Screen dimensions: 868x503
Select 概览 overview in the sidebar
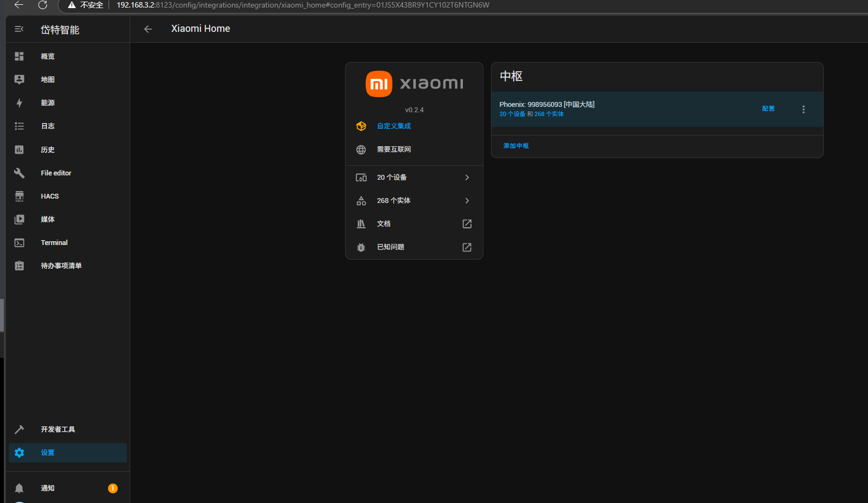click(x=48, y=57)
